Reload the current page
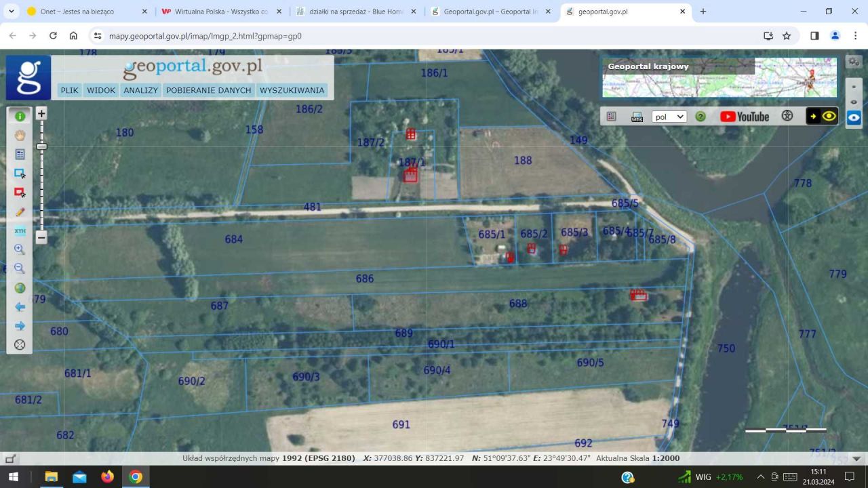This screenshot has width=868, height=488. (x=53, y=36)
